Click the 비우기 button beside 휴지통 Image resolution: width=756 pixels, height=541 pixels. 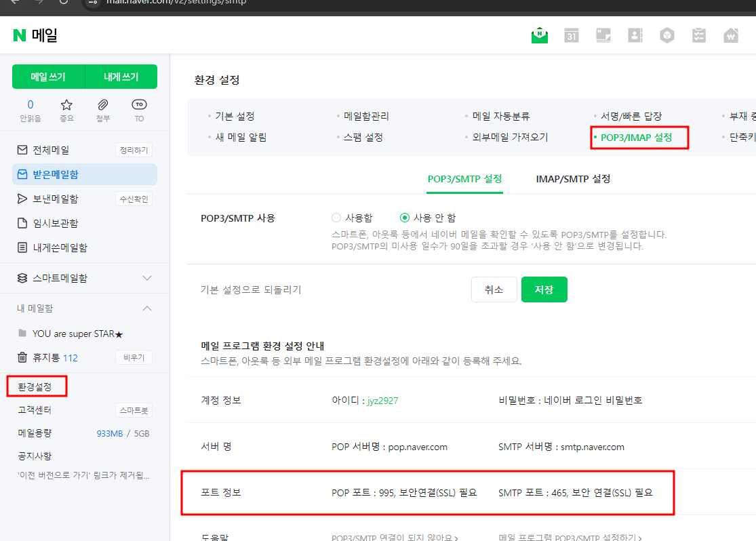(x=134, y=357)
